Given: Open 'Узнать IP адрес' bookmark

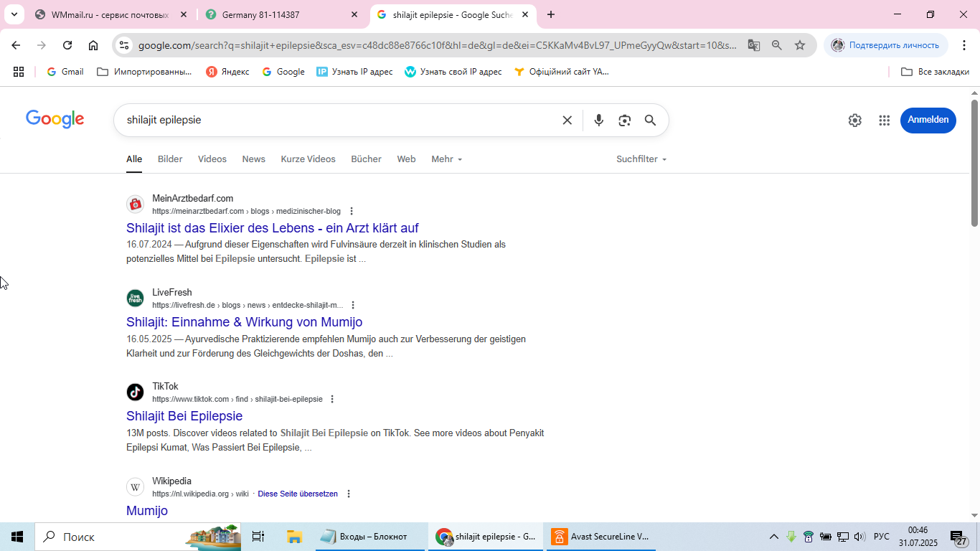Looking at the screenshot, I should [355, 72].
